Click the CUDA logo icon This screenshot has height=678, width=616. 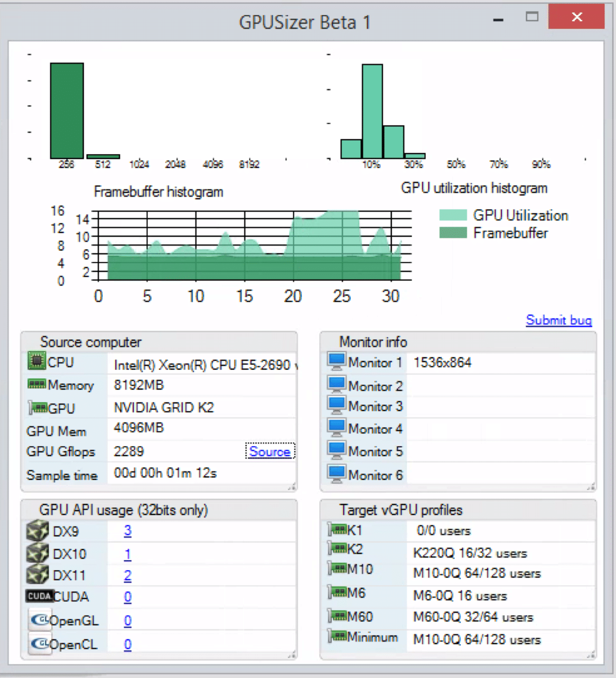[x=39, y=596]
